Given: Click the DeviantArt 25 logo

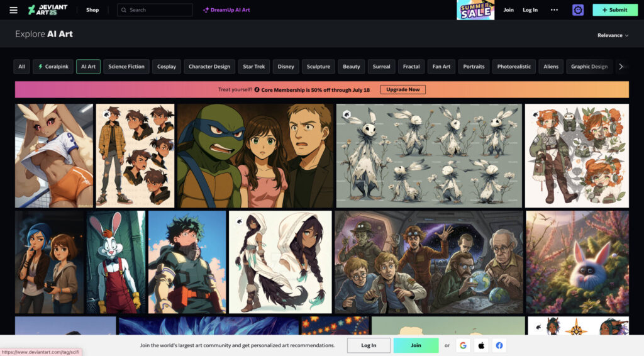Looking at the screenshot, I should click(x=48, y=10).
